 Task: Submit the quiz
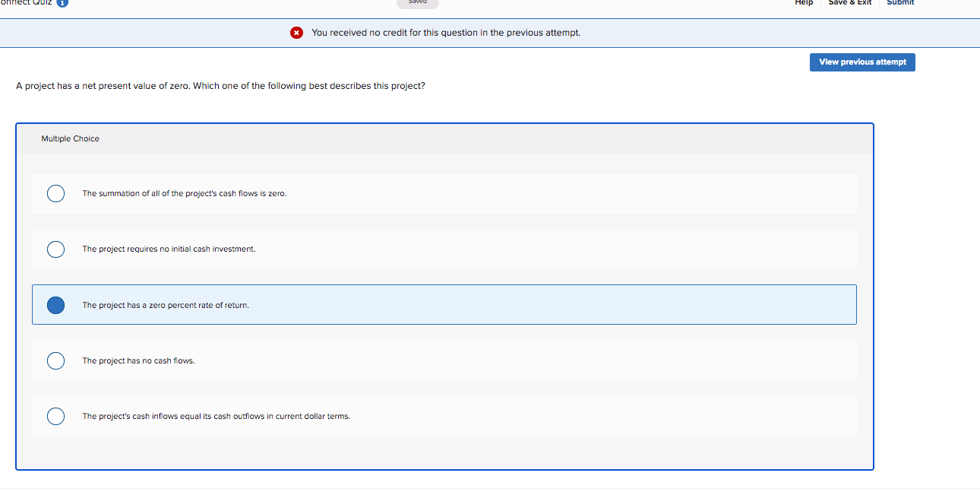click(x=899, y=3)
